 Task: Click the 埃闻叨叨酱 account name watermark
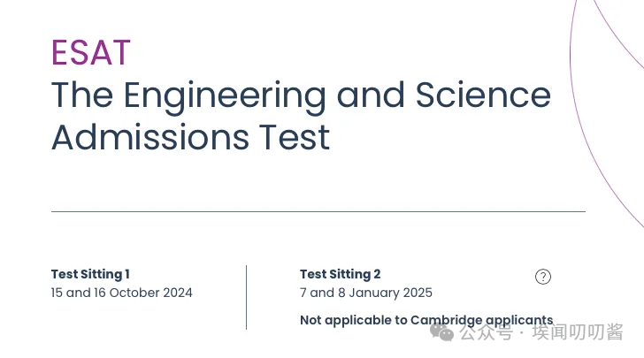pyautogui.click(x=578, y=332)
